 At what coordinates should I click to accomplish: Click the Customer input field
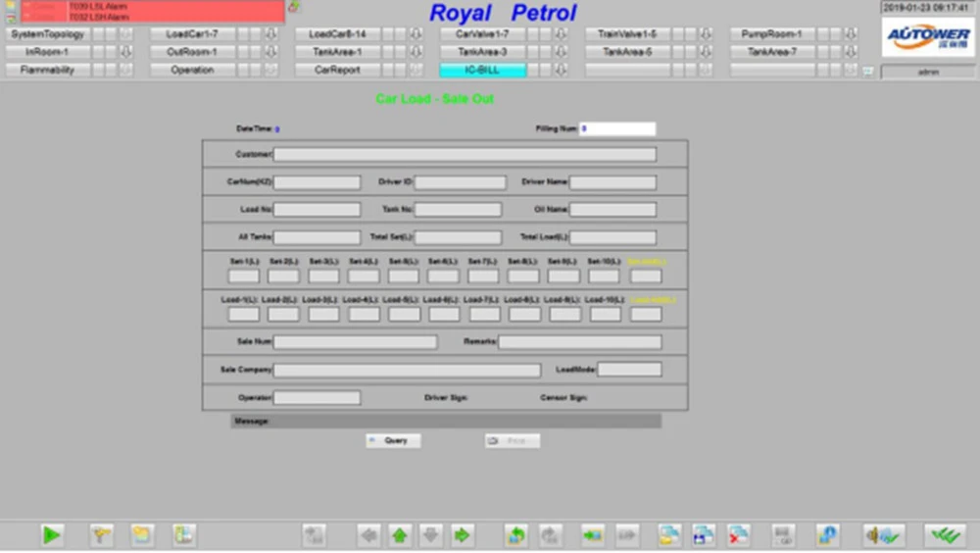click(465, 155)
